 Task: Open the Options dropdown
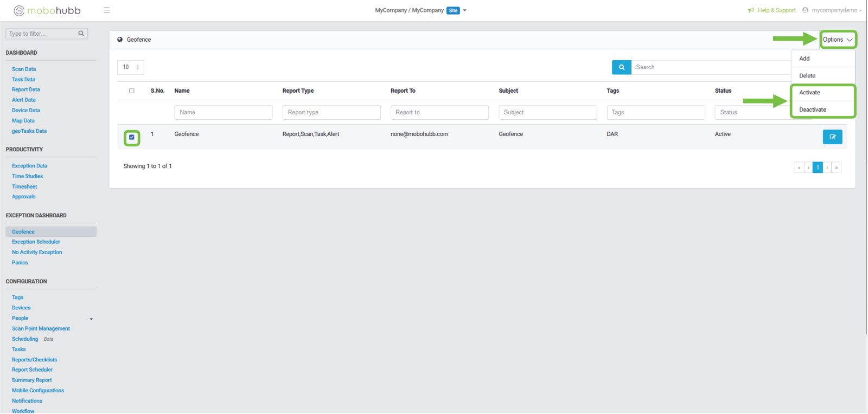pos(838,40)
